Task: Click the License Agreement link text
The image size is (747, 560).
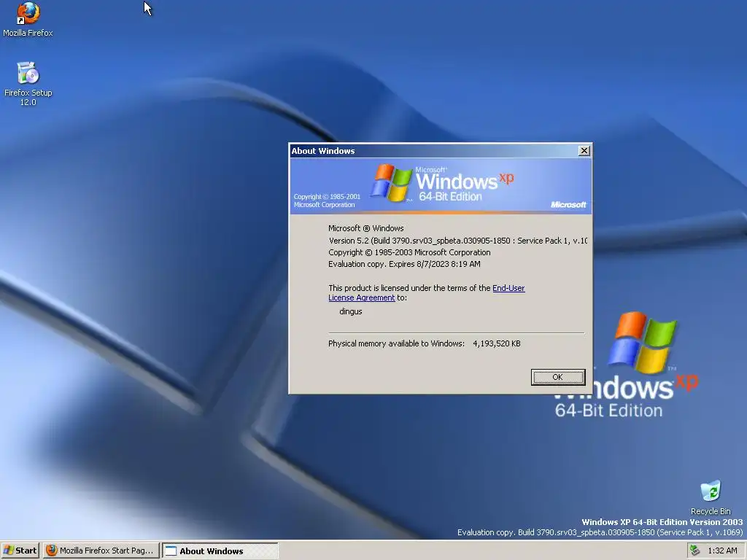Action: [362, 297]
